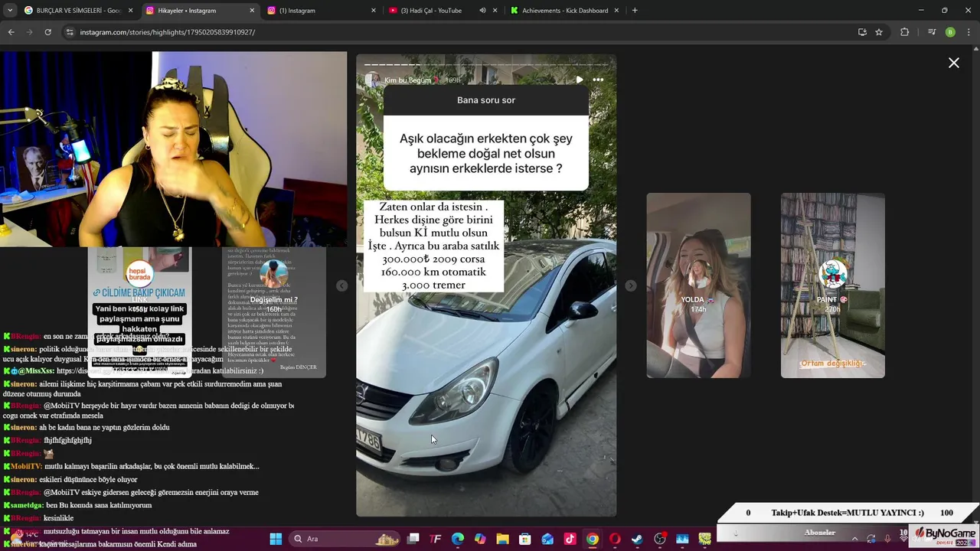Close the Instagram story viewer with X
980x551 pixels.
pyautogui.click(x=954, y=63)
